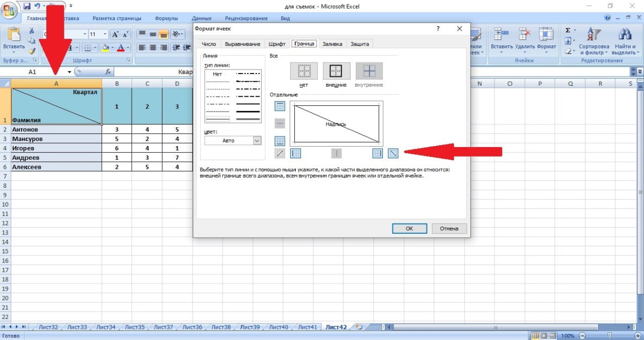Click the Sort and Filter icon

pos(593,35)
